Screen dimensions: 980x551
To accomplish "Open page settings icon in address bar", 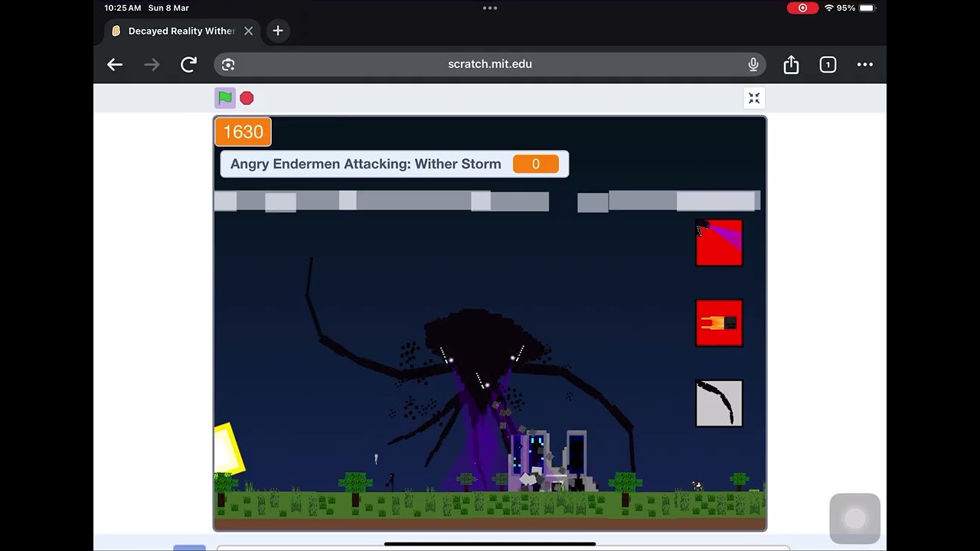I will click(228, 64).
